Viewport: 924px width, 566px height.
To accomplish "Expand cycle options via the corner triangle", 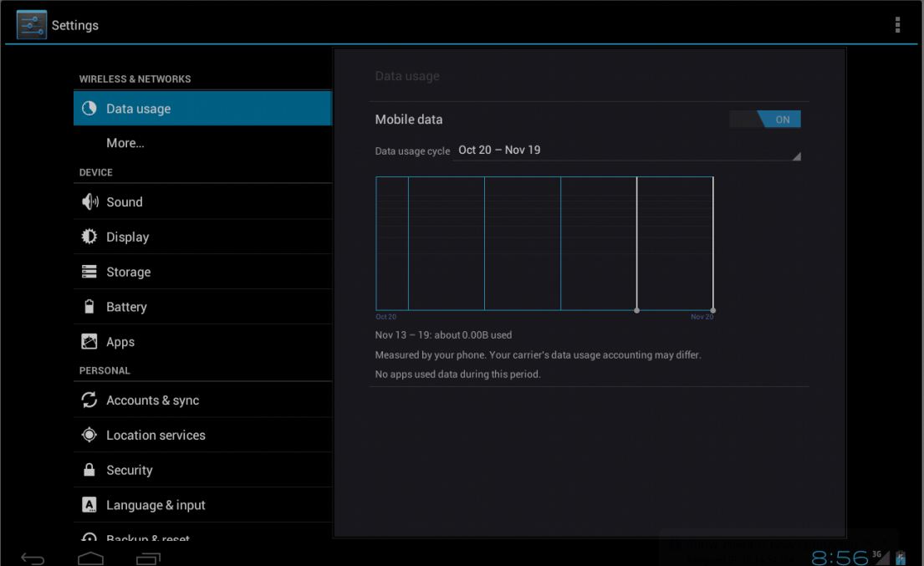I will (796, 154).
